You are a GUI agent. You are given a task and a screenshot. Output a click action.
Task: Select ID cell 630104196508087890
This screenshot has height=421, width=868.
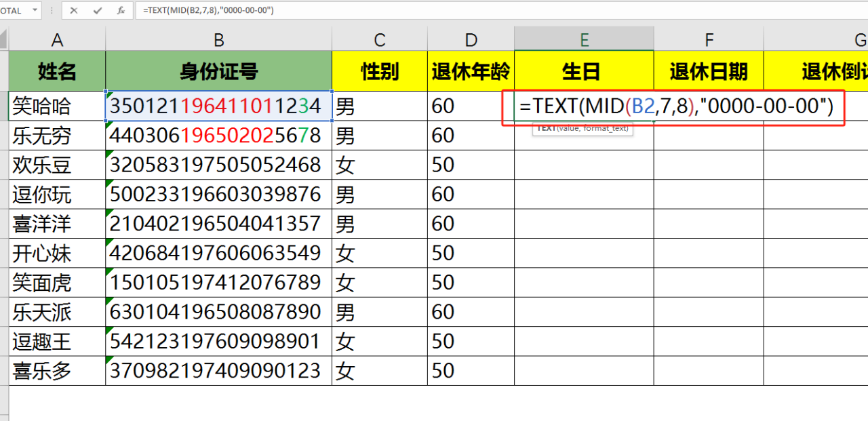[x=218, y=312]
